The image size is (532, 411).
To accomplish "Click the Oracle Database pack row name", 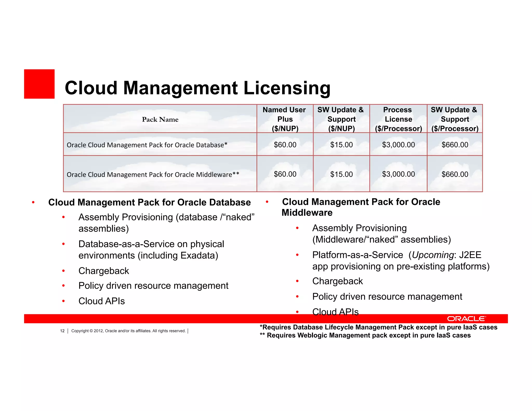I will [147, 145].
